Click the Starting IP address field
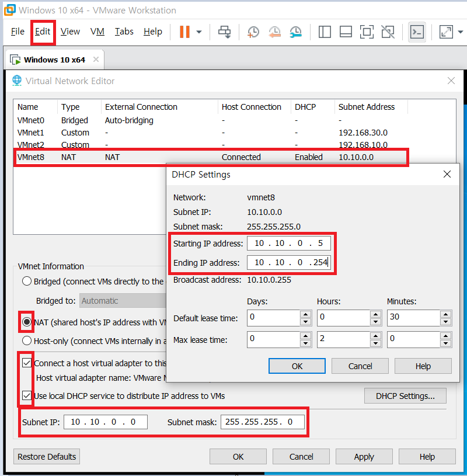 pos(288,244)
